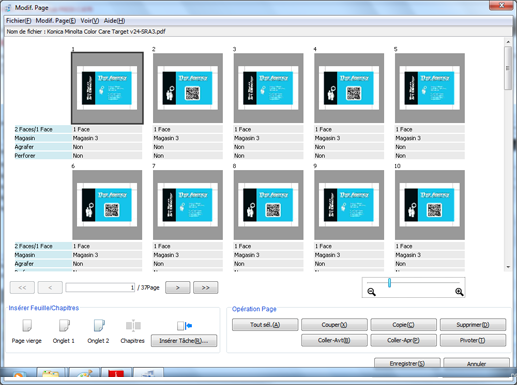The height and width of the screenshot is (385, 517).
Task: Click the Coller-Avt button
Action: pyautogui.click(x=334, y=340)
